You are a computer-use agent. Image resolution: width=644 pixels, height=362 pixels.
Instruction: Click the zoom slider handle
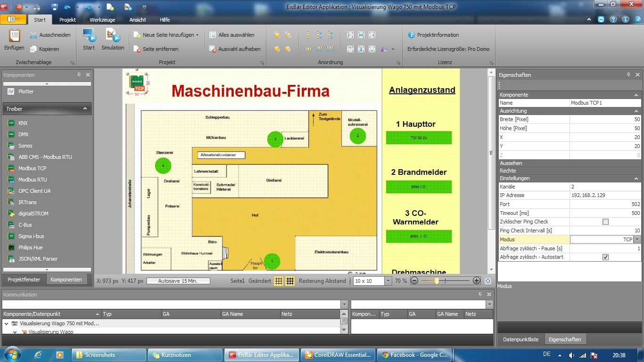pos(437,281)
